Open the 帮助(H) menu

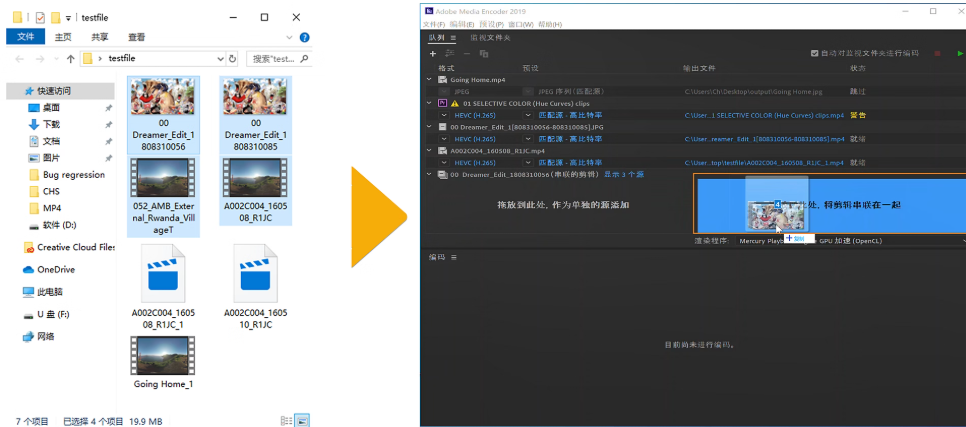pos(550,24)
